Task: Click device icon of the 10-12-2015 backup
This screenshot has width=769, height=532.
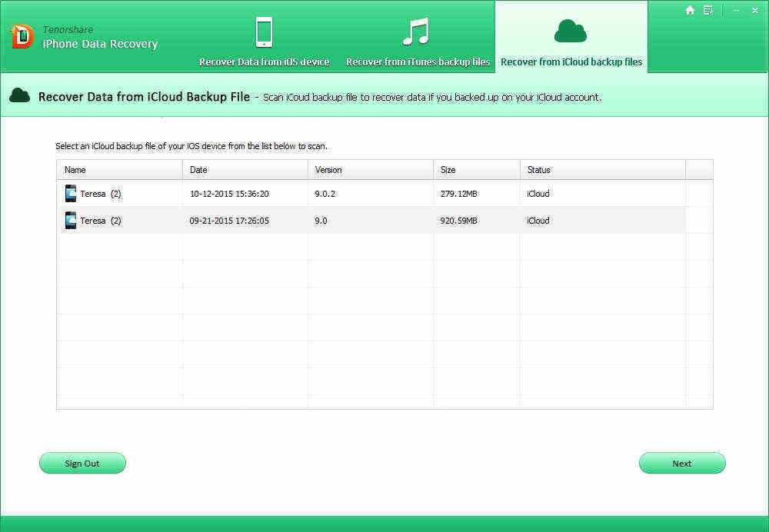Action: click(x=71, y=193)
